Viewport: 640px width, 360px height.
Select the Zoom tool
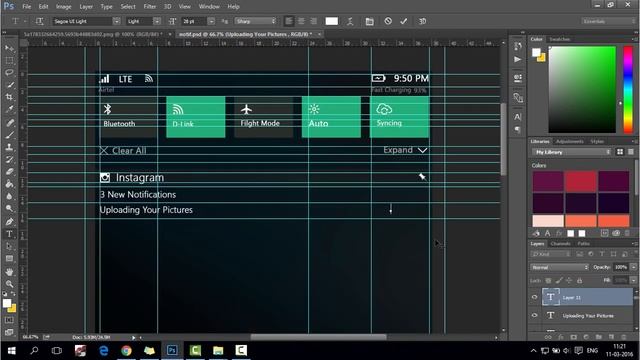9,284
